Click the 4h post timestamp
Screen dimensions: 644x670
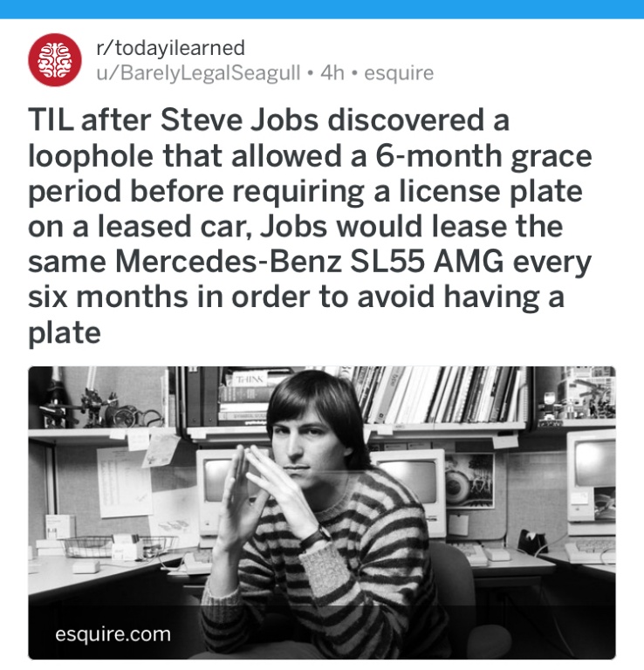[x=332, y=72]
